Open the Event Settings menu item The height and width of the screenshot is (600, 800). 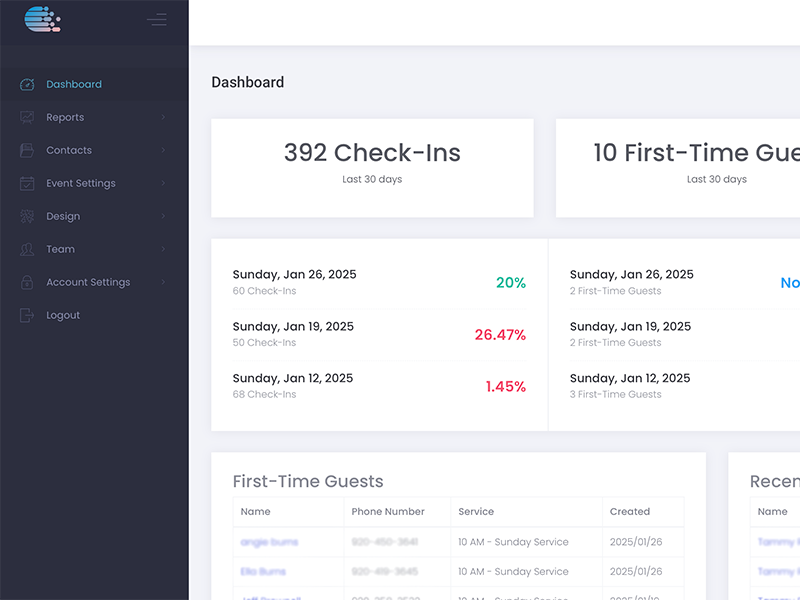[94, 183]
